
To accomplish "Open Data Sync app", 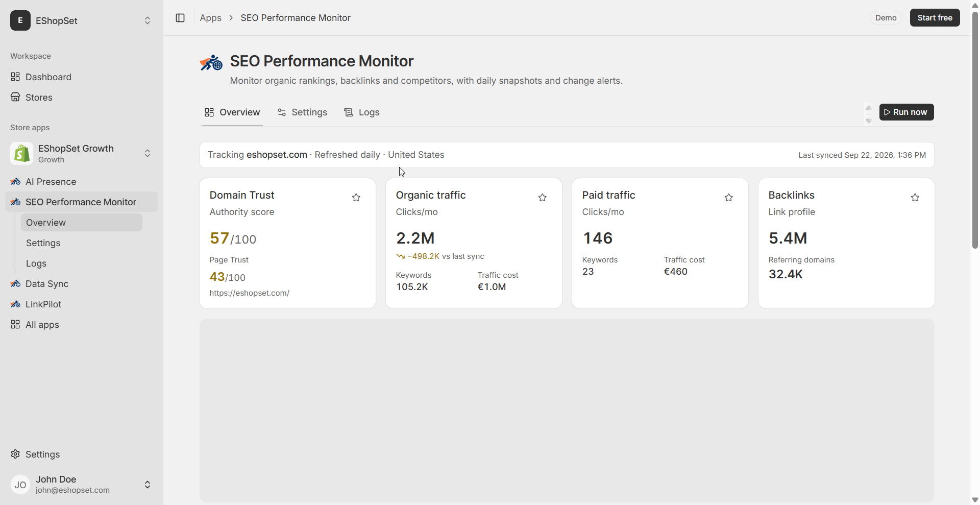I will point(82,284).
